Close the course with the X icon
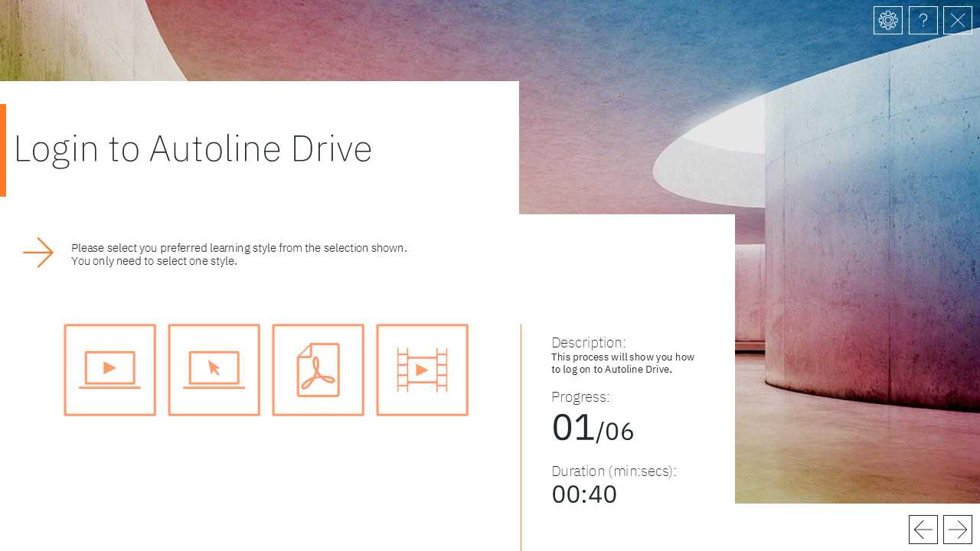The width and height of the screenshot is (980, 551). pos(958,21)
